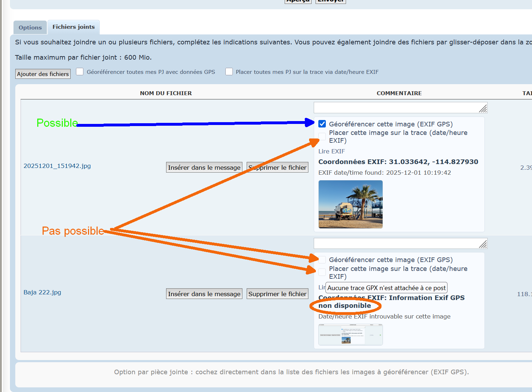Screen dimensions: 532x392
Task: Grab the resize handle of the first comment box
Action: pyautogui.click(x=483, y=109)
